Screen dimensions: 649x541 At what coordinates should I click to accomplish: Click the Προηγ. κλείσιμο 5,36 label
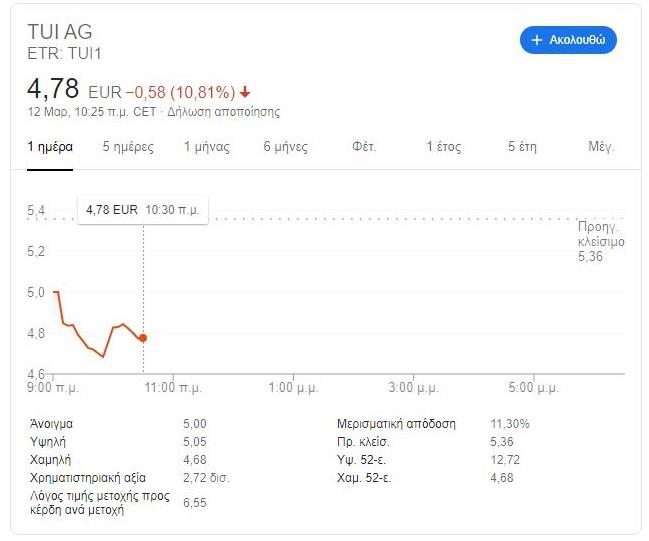coord(600,242)
